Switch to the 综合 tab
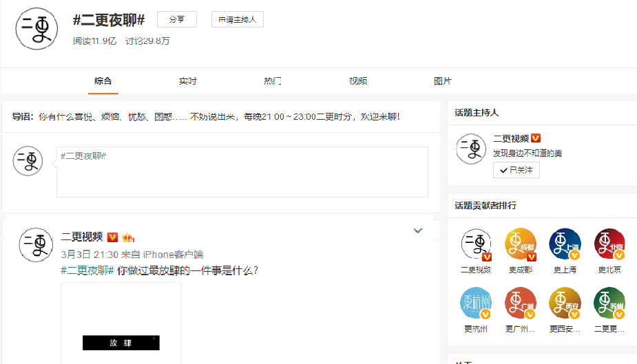637x364 pixels. 103,81
